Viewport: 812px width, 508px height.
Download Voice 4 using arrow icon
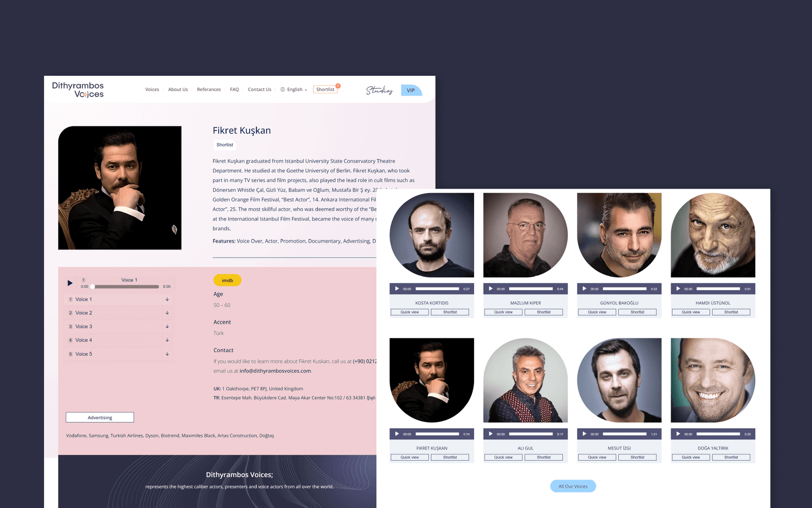pos(167,340)
